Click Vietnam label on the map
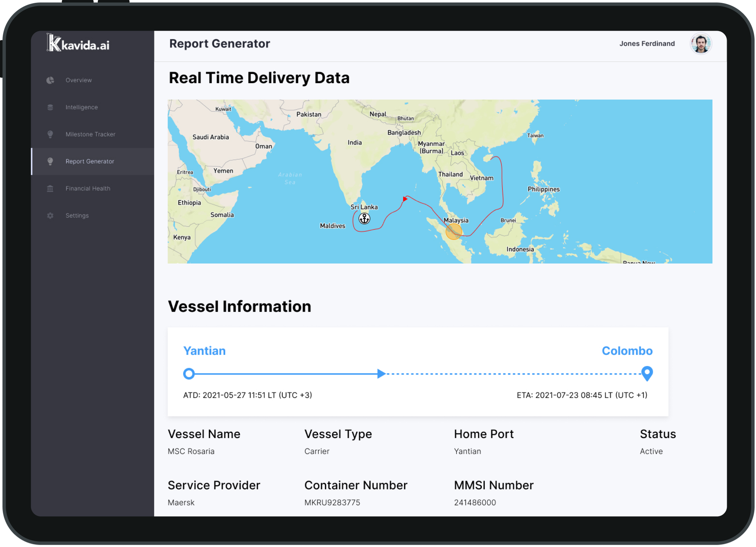Screen dimensions: 756x547 (482, 178)
